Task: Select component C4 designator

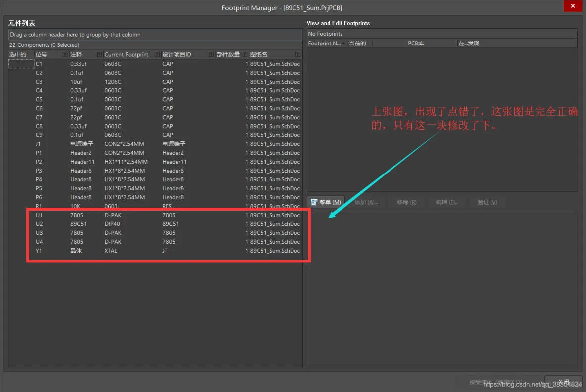Action: point(39,91)
